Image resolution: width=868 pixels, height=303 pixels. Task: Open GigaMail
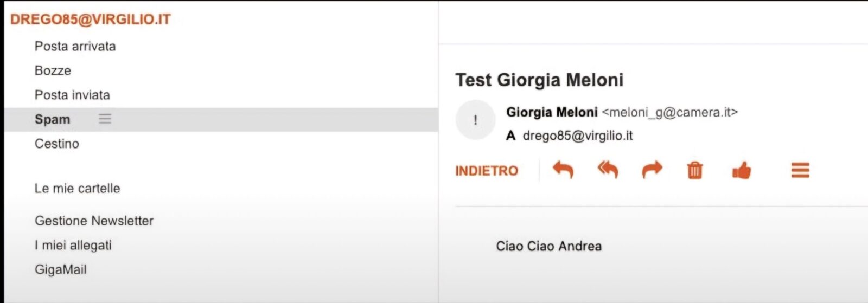point(61,269)
